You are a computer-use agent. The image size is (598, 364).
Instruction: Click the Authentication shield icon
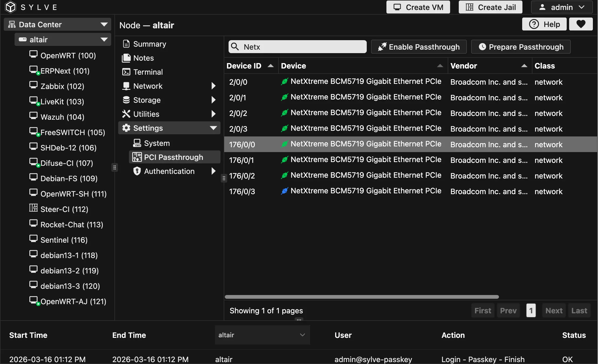pos(137,171)
